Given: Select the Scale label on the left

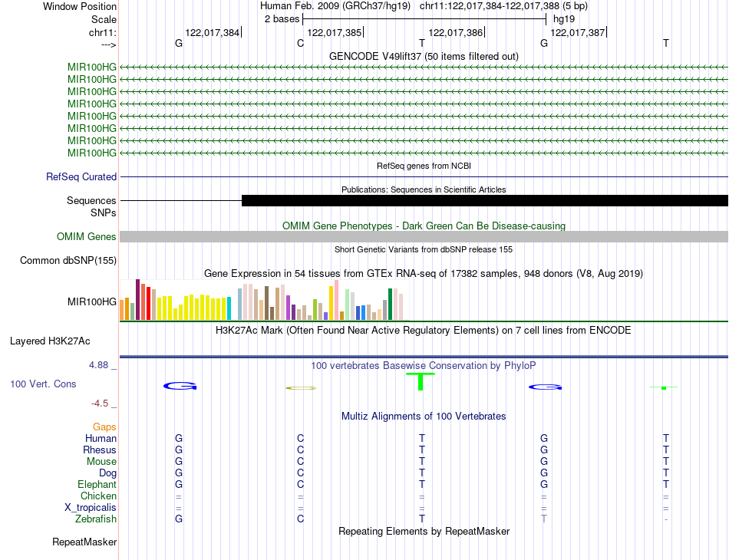Looking at the screenshot, I should pos(104,19).
